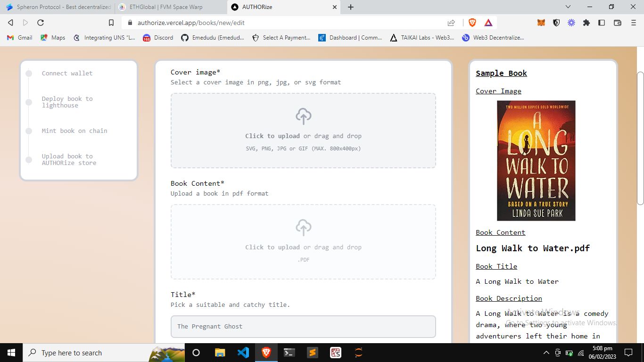Click the Book Description heading
This screenshot has width=644, height=362.
(509, 298)
